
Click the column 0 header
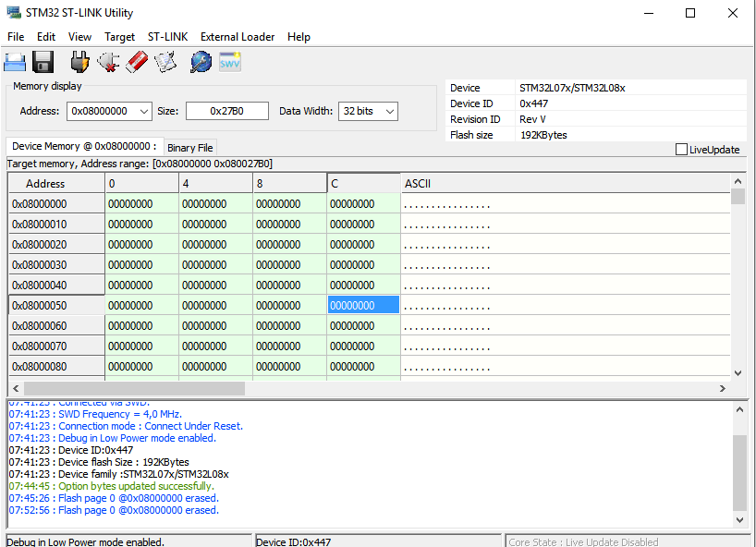pos(141,184)
